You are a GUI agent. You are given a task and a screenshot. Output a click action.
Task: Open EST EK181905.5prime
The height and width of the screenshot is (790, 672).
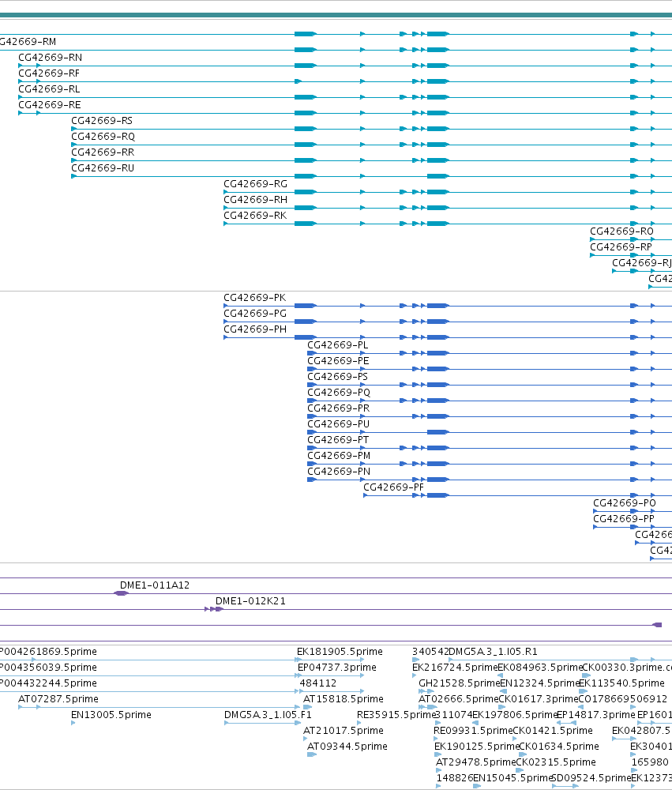tap(340, 652)
